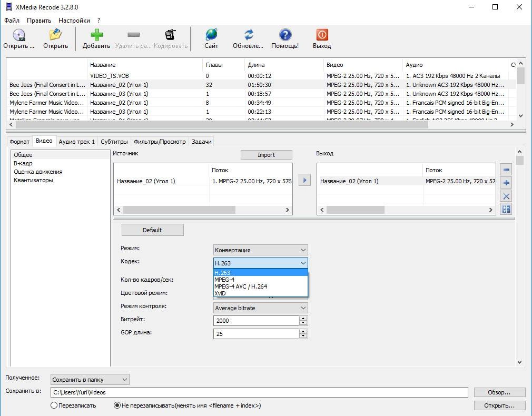Click the Открыть... button at bottom
The width and height of the screenshot is (532, 416).
499,405
